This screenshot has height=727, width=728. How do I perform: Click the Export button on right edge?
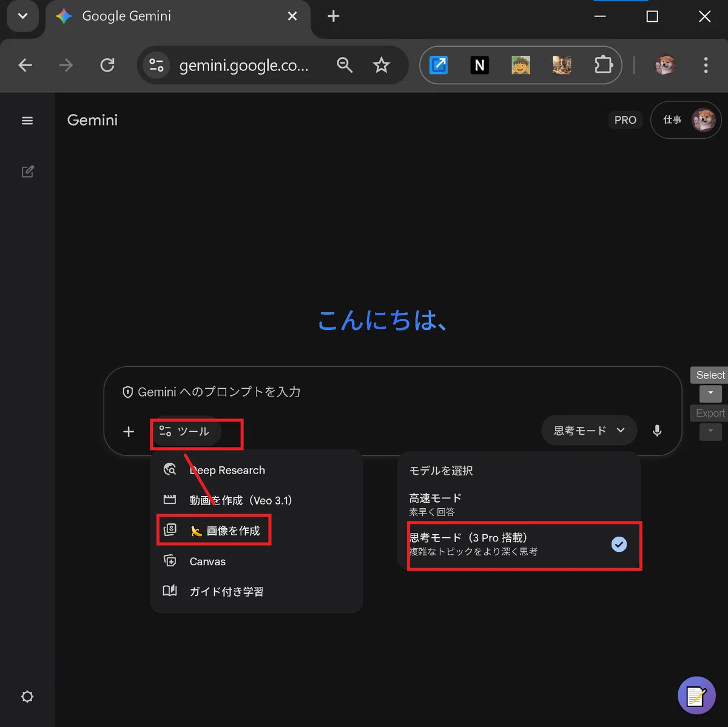point(710,413)
